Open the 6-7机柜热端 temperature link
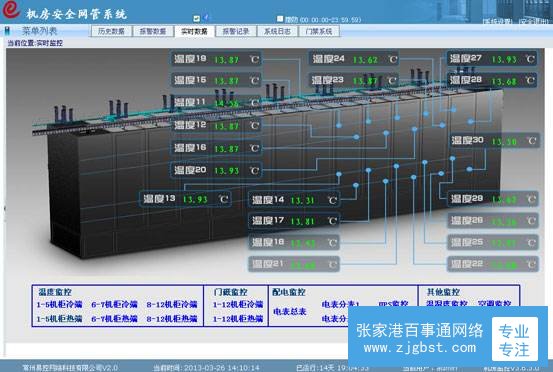553x372 pixels. click(x=114, y=319)
